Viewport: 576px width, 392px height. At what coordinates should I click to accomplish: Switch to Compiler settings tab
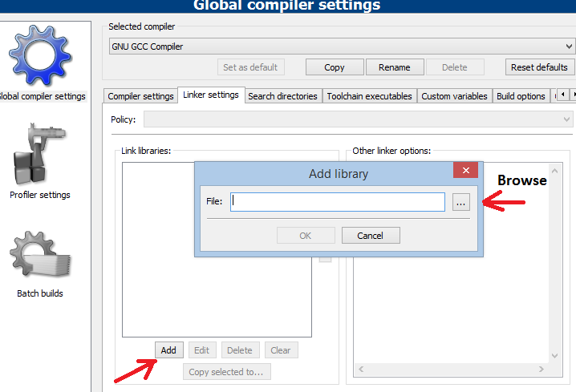pyautogui.click(x=140, y=96)
